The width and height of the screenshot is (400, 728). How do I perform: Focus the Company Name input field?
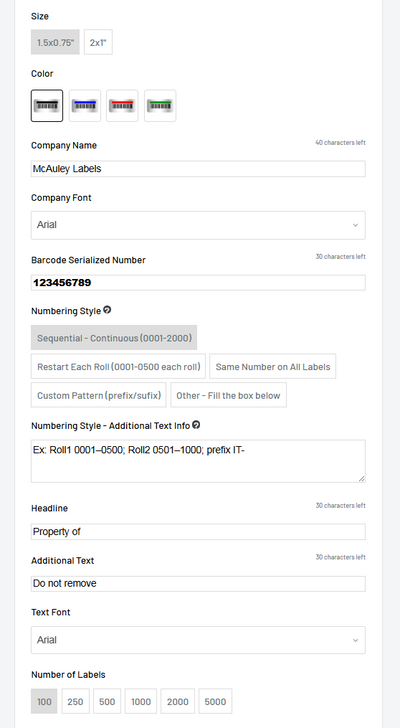[x=198, y=169]
